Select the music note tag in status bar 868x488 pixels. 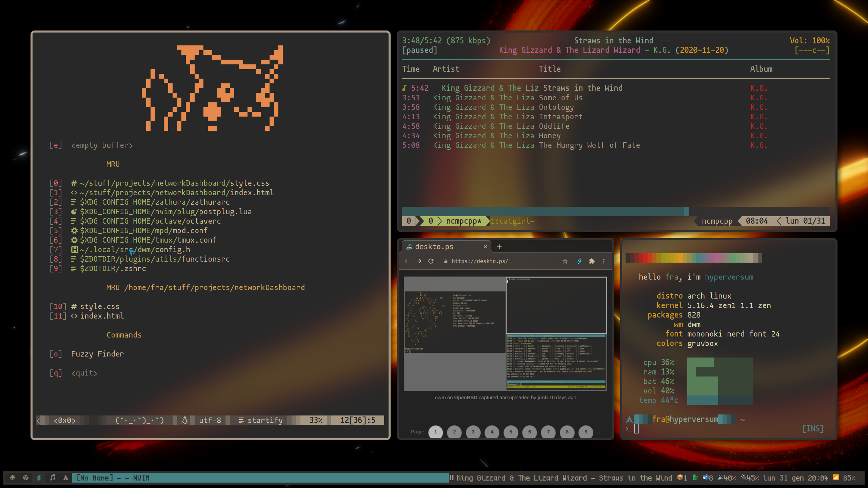(x=53, y=477)
